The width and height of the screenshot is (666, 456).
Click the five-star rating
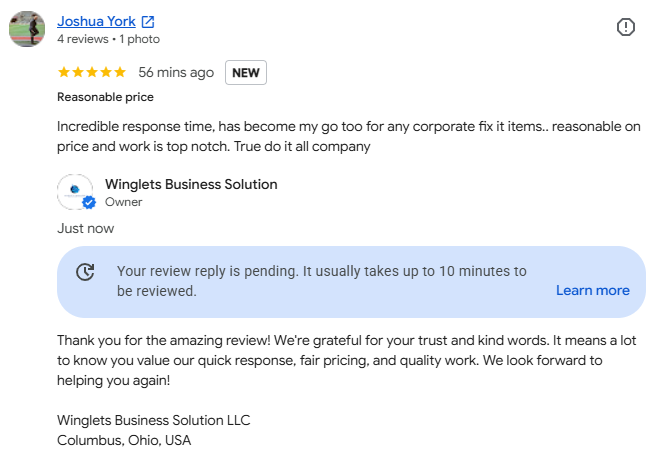[92, 72]
